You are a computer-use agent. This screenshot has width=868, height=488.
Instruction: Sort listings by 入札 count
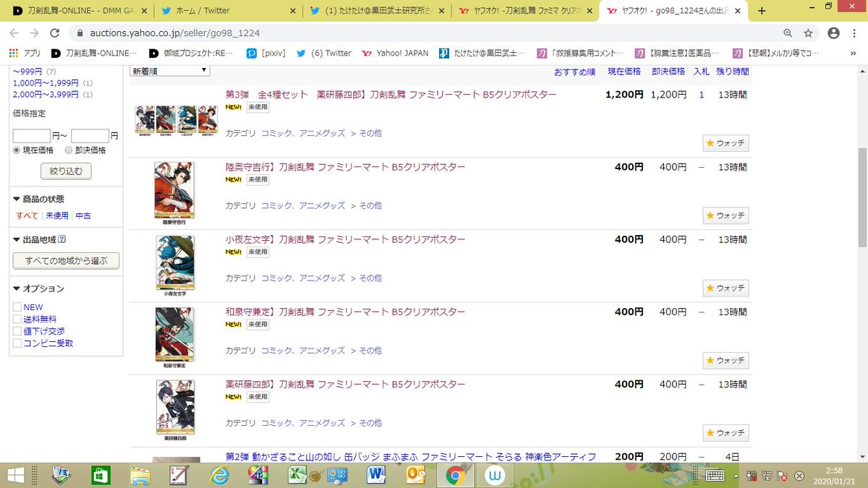click(x=701, y=72)
